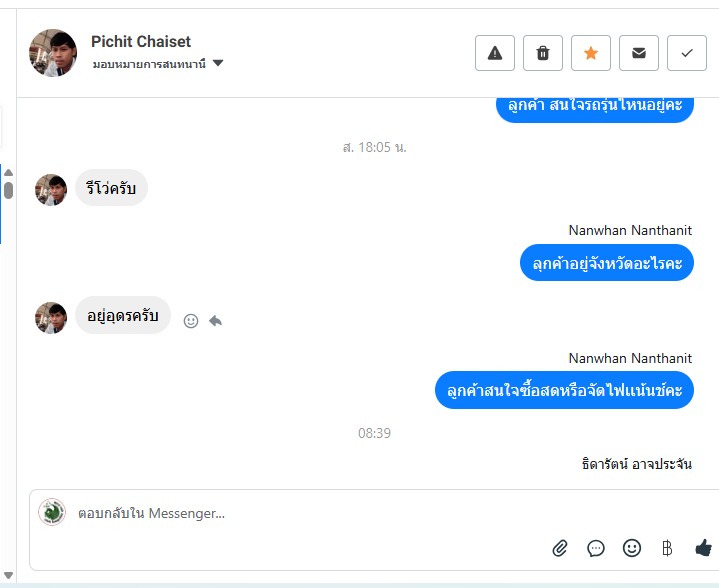Toggle the star to follow up conversation
This screenshot has width=719, height=588.
[591, 53]
